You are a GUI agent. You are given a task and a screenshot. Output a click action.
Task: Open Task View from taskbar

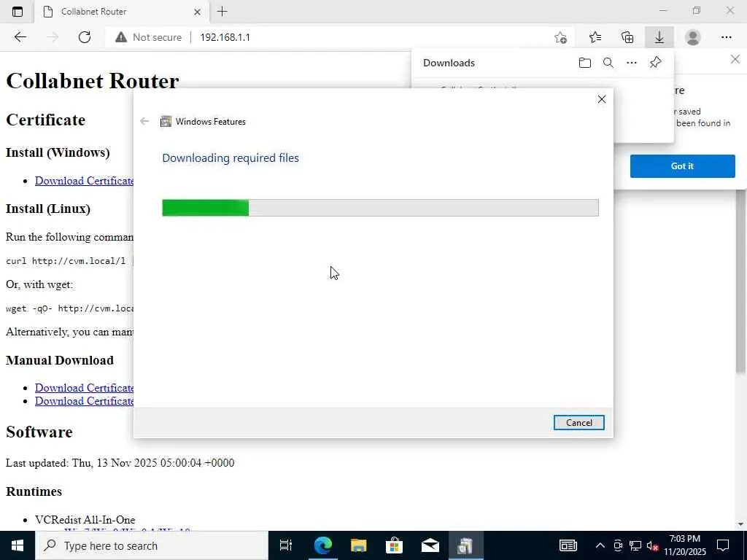(286, 545)
